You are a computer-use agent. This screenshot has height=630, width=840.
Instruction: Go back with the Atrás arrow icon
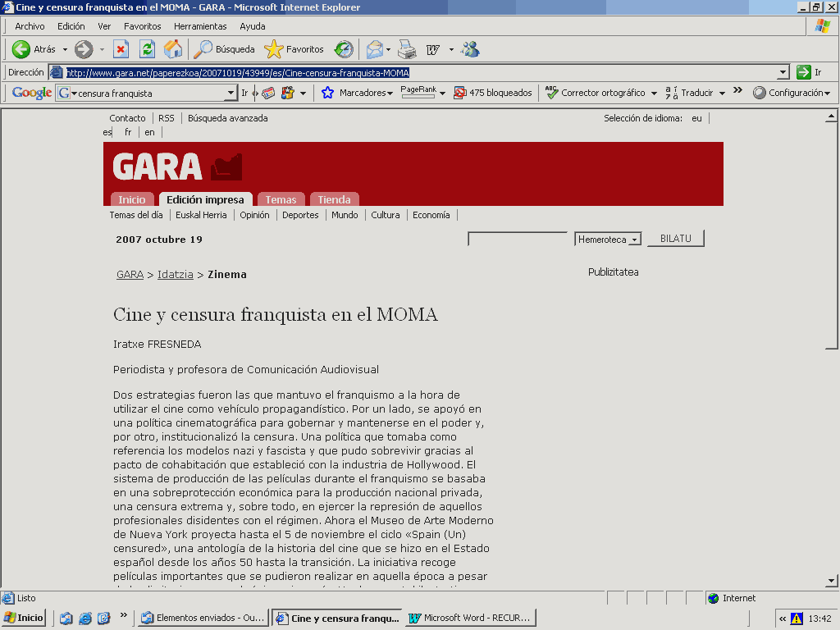click(x=21, y=49)
